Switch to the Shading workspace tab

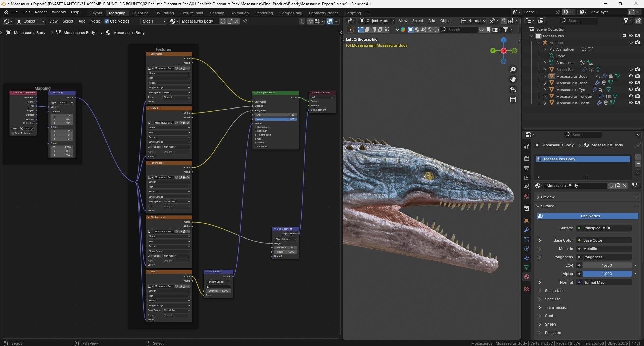pos(217,13)
